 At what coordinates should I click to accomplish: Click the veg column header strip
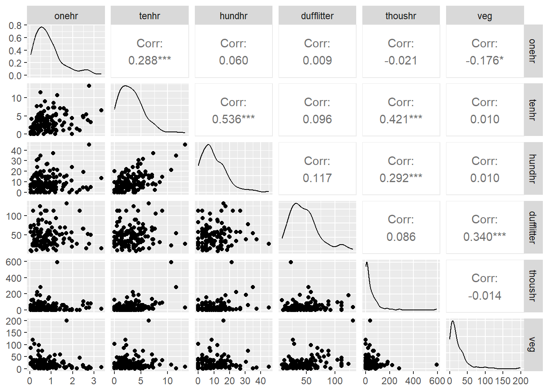[x=484, y=16]
